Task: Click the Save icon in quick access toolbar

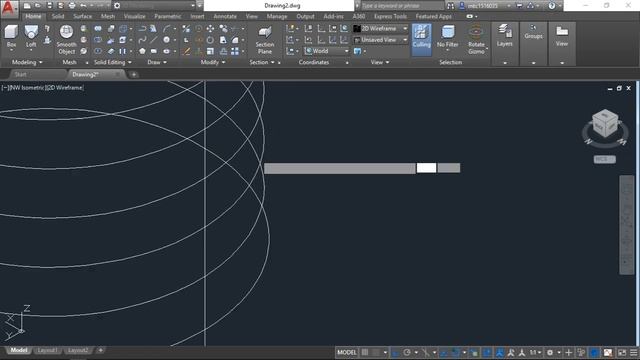Action: 49,6
